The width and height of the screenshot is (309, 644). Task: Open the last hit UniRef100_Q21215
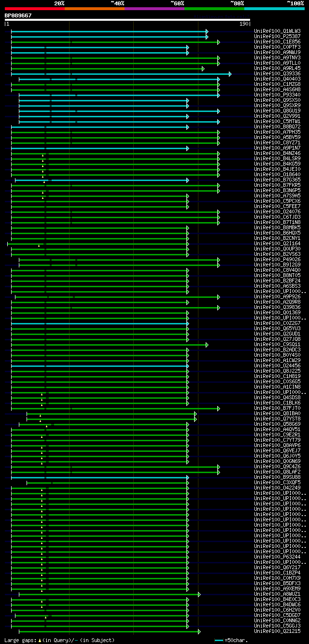coord(277,631)
